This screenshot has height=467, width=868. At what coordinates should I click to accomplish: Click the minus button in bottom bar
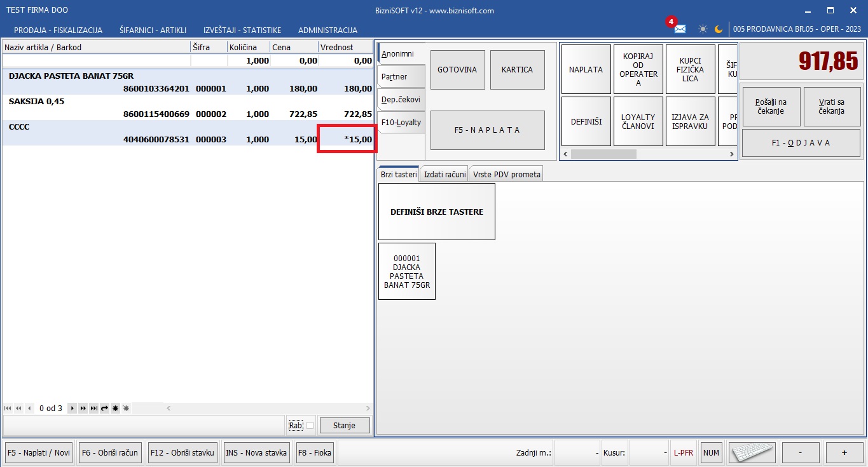pos(800,453)
